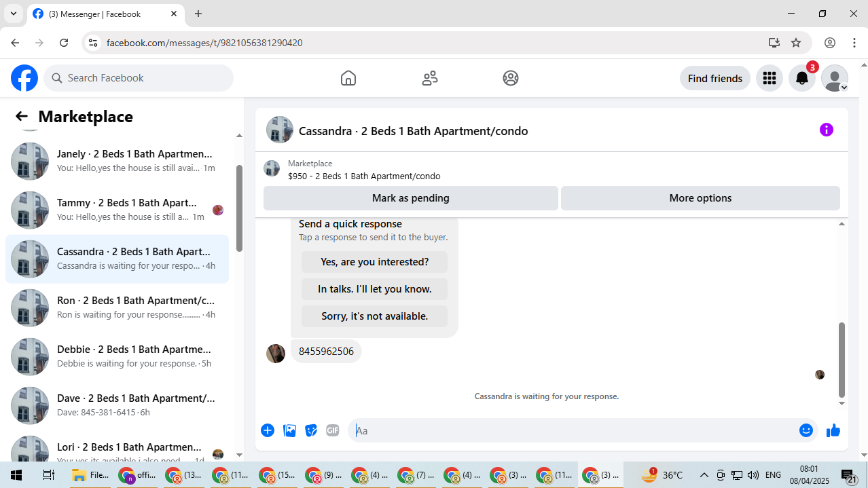The width and height of the screenshot is (868, 488).
Task: Open volume control in system tray
Action: pyautogui.click(x=753, y=475)
